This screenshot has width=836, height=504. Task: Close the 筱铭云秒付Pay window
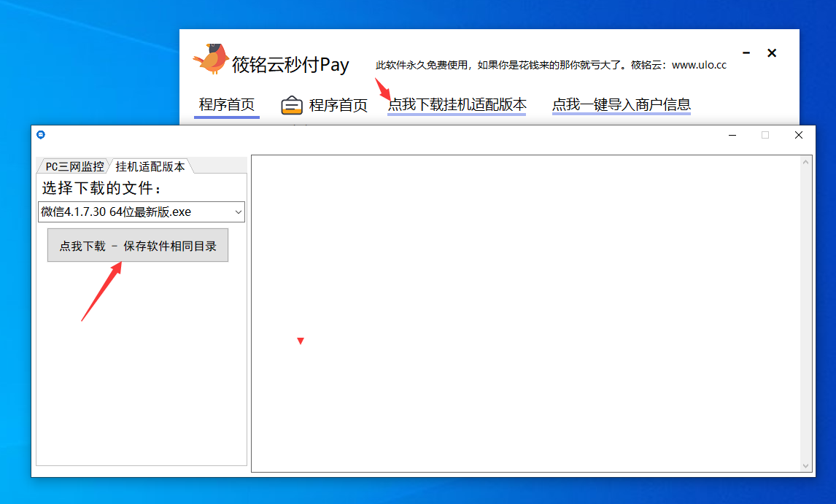coord(772,53)
